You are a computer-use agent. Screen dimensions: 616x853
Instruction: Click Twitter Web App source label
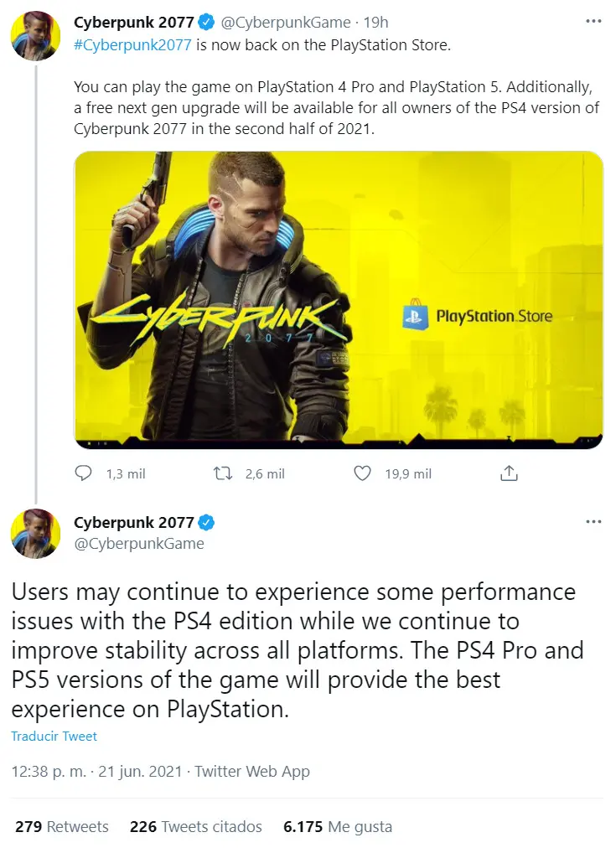252,772
